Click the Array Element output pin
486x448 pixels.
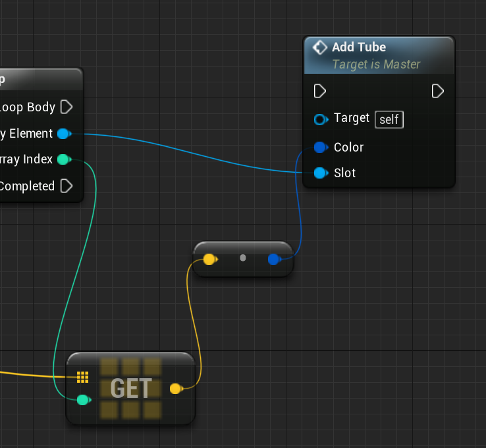[x=65, y=134]
